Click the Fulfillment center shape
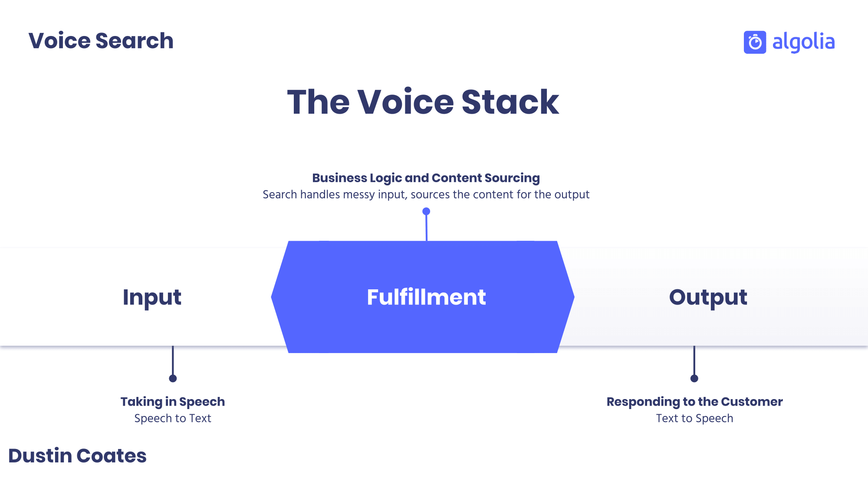This screenshot has height=488, width=868. click(x=426, y=297)
